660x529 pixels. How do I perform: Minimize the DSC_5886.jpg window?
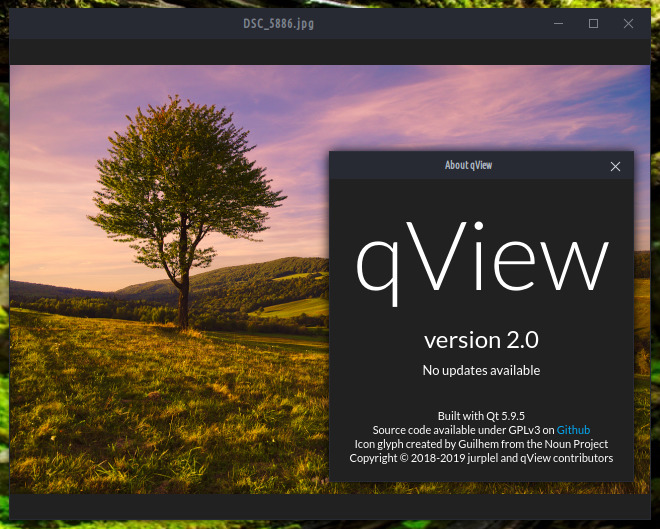click(558, 24)
